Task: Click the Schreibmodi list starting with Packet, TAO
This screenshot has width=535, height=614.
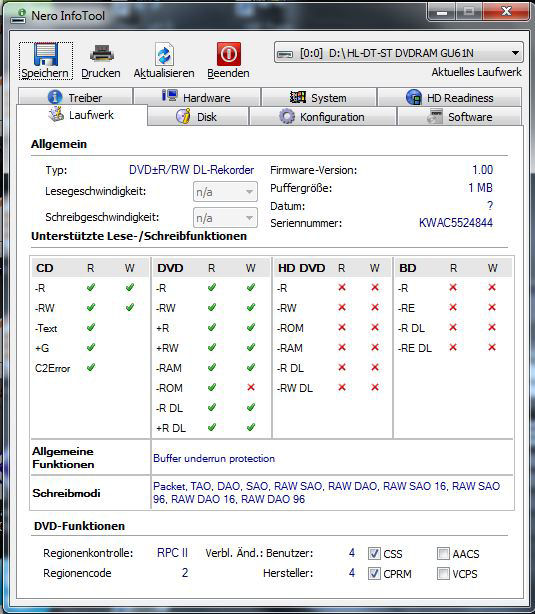Action: click(x=327, y=493)
